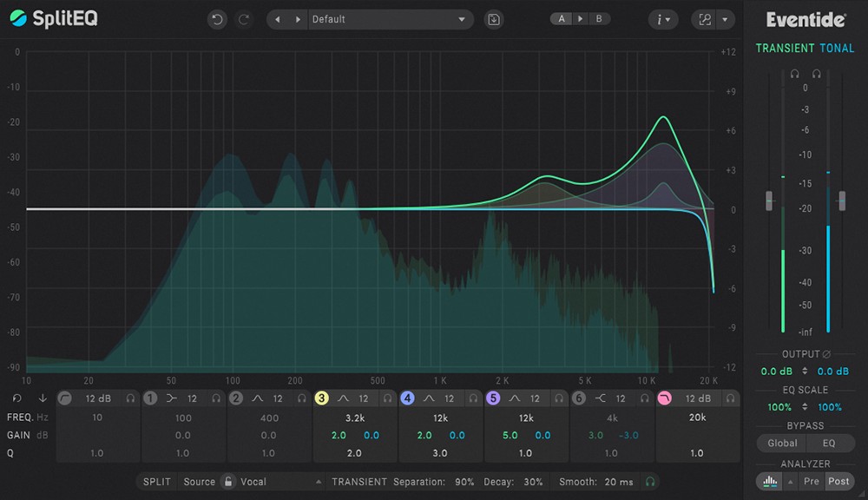Click band 5 frequency value 12k
The height and width of the screenshot is (500, 868).
click(526, 418)
